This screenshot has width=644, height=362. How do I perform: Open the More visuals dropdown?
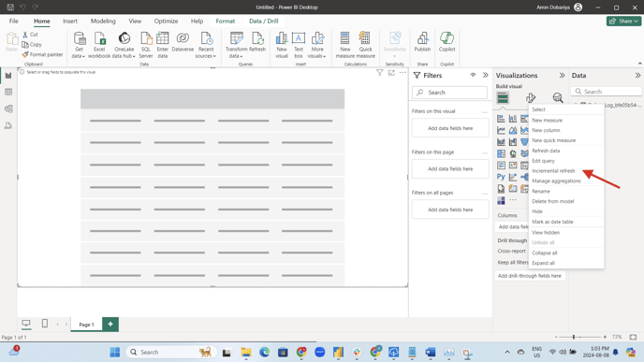317,45
